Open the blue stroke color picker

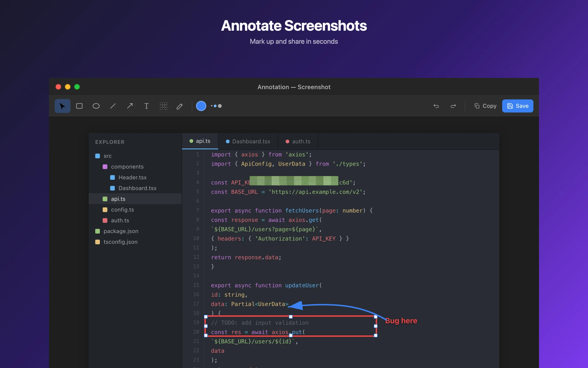coord(201,106)
